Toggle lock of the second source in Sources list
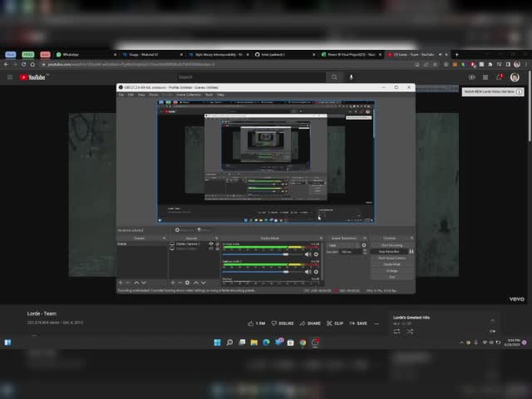Image resolution: width=532 pixels, height=399 pixels. click(x=218, y=249)
